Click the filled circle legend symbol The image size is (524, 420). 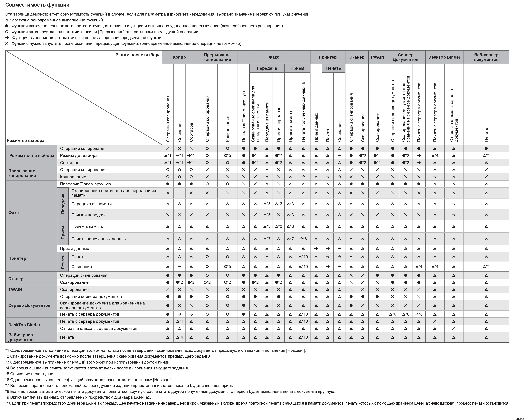tap(7, 26)
